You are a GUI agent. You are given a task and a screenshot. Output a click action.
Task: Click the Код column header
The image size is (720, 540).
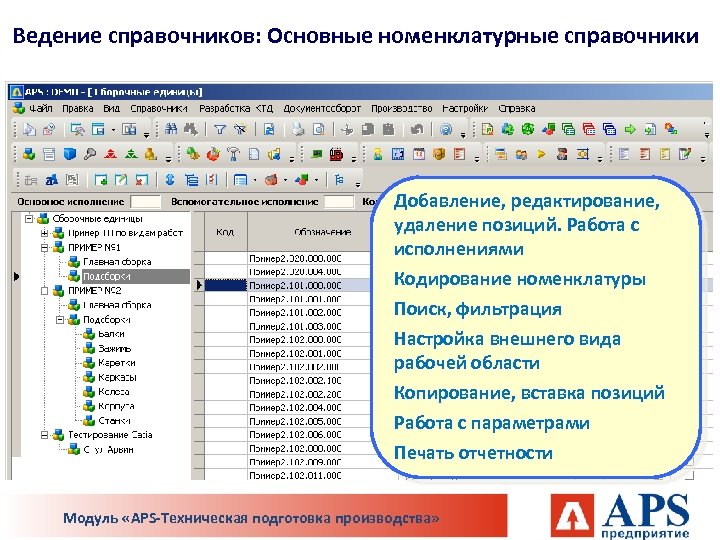(225, 232)
